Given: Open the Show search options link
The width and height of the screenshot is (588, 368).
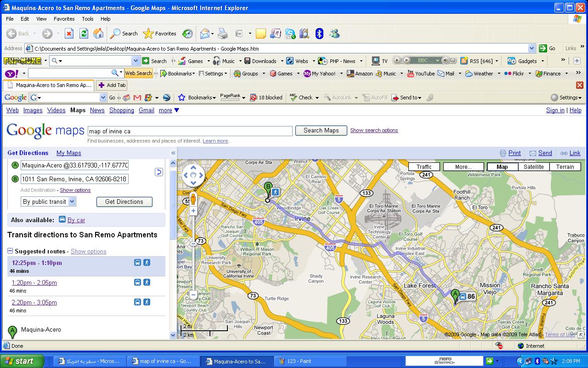Looking at the screenshot, I should [x=374, y=130].
